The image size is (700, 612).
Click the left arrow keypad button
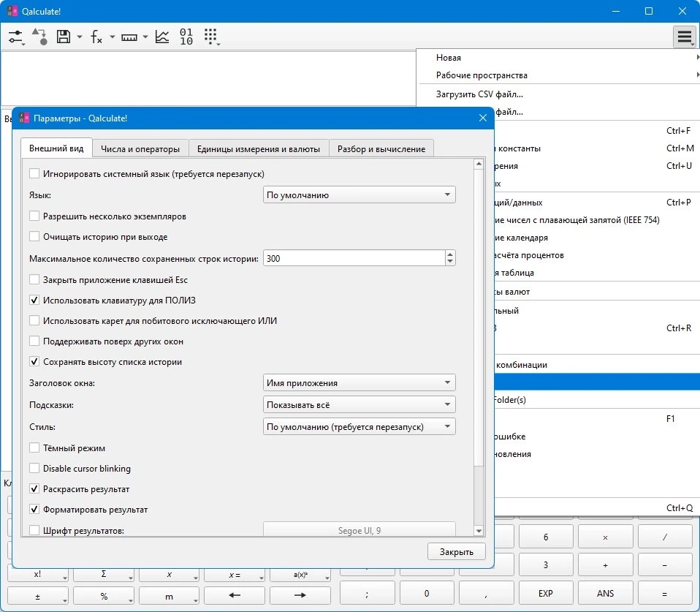tap(235, 595)
